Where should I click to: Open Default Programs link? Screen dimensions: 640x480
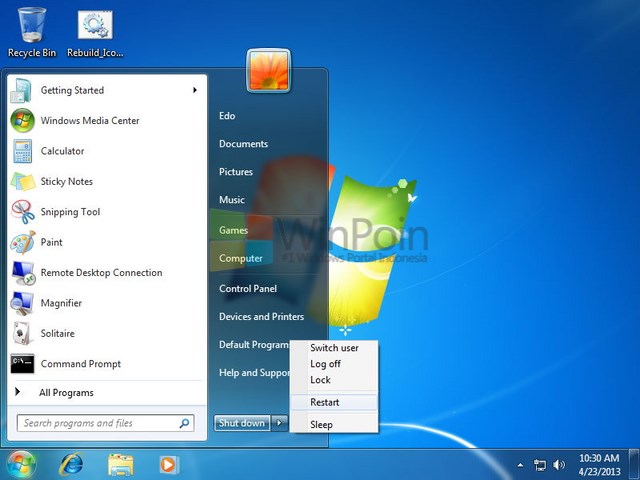pos(254,345)
